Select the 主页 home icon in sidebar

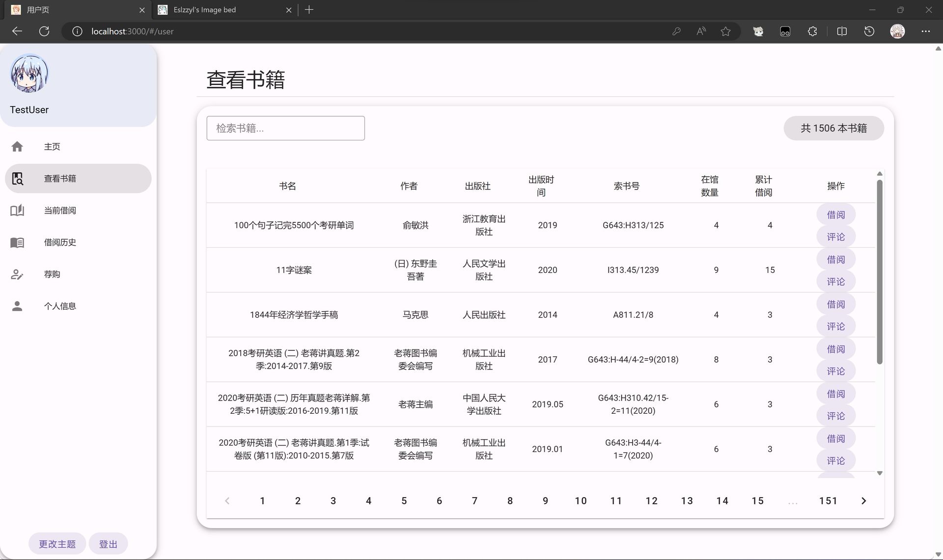[x=18, y=146]
